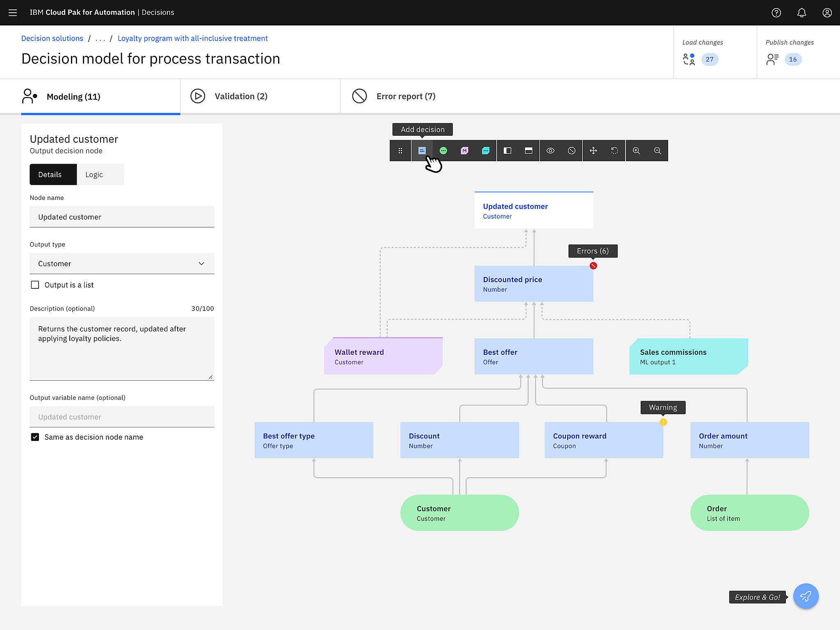Screen dimensions: 840x630
Task: Select the Sales commissions node
Action: click(x=689, y=356)
